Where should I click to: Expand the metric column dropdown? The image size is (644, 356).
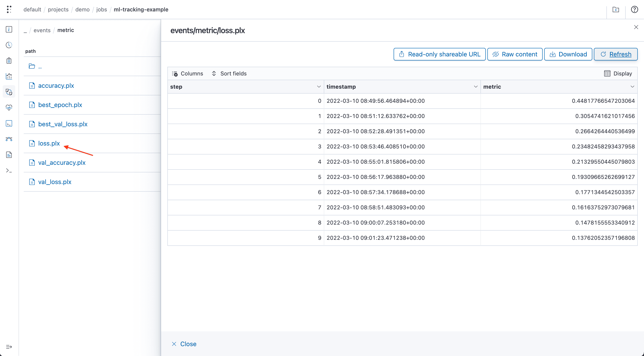[633, 87]
